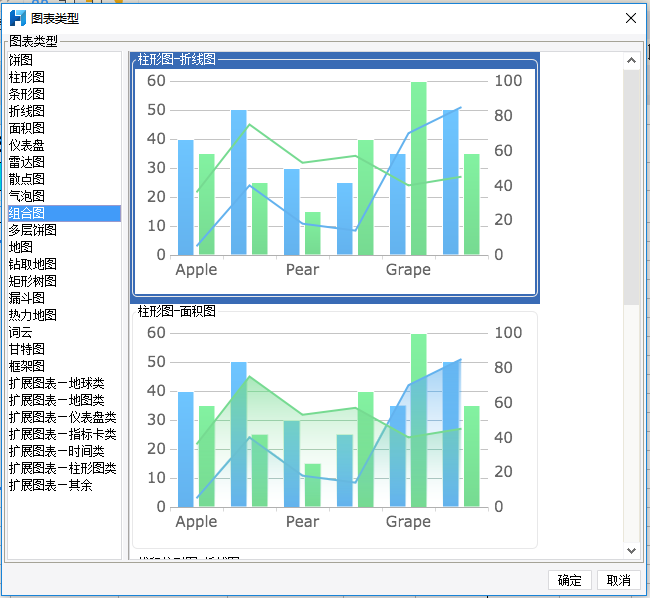
Task: Select 扩展图表—柱形图类 entry
Action: (x=64, y=468)
